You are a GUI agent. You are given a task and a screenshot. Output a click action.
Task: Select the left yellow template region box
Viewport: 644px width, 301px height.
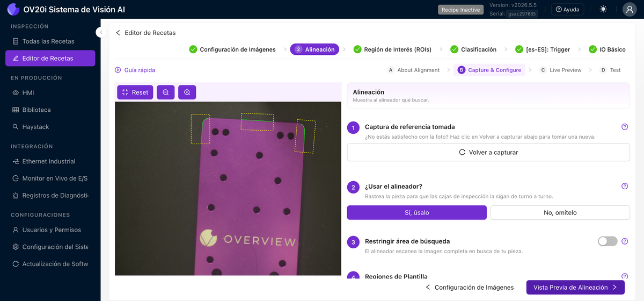point(200,129)
